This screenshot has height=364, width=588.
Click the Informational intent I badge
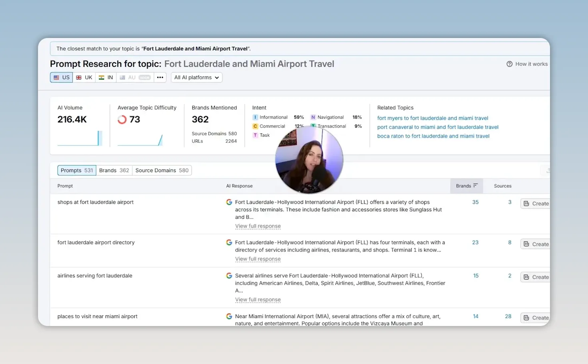(x=255, y=117)
